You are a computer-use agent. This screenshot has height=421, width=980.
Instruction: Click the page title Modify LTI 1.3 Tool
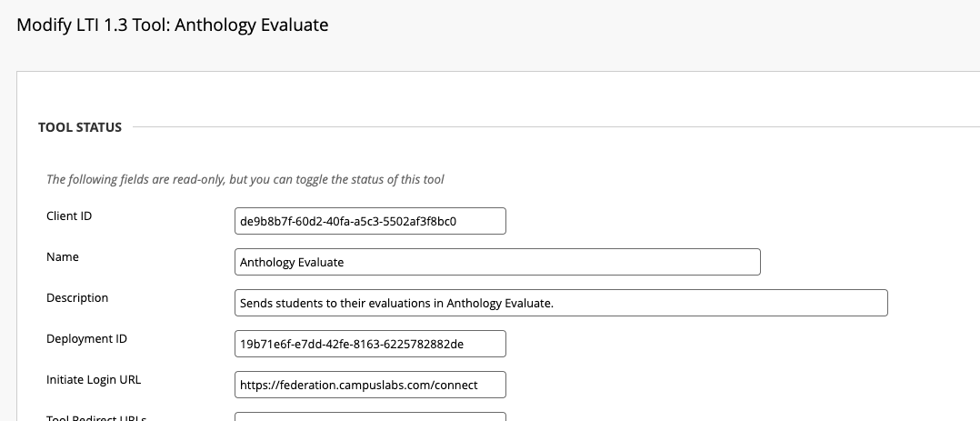point(173,25)
